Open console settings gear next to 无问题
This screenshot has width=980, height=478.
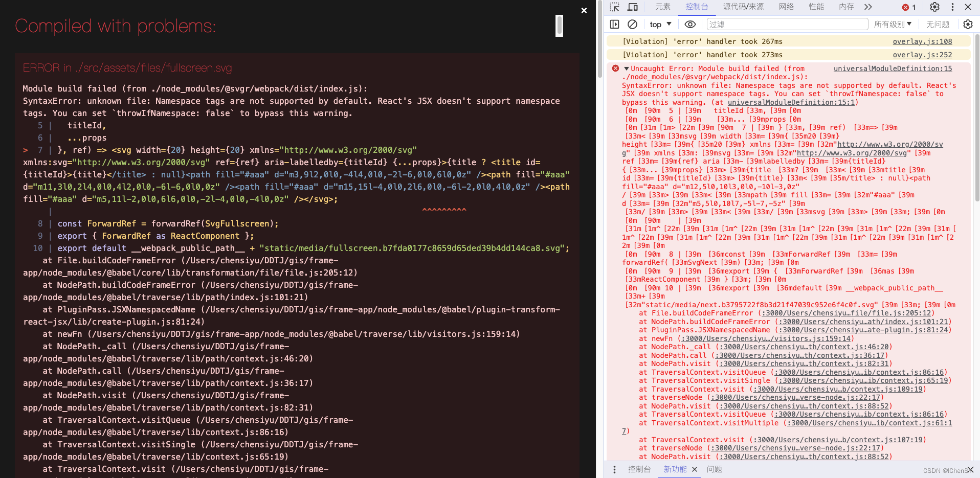[968, 24]
